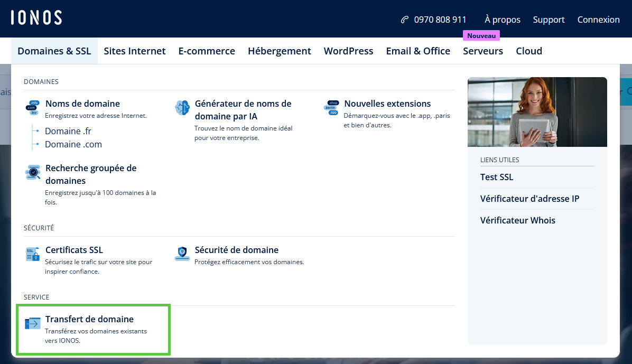Open the Serveurs menu

[482, 51]
